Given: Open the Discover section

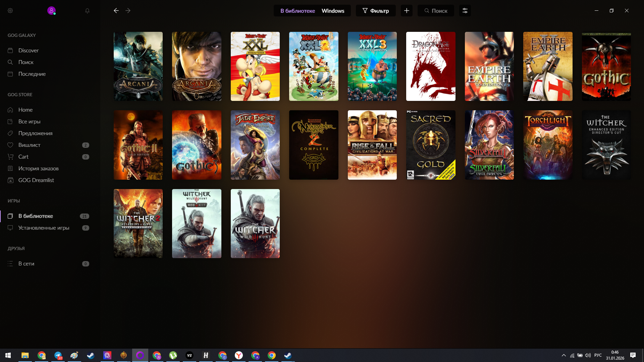Looking at the screenshot, I should pos(29,50).
